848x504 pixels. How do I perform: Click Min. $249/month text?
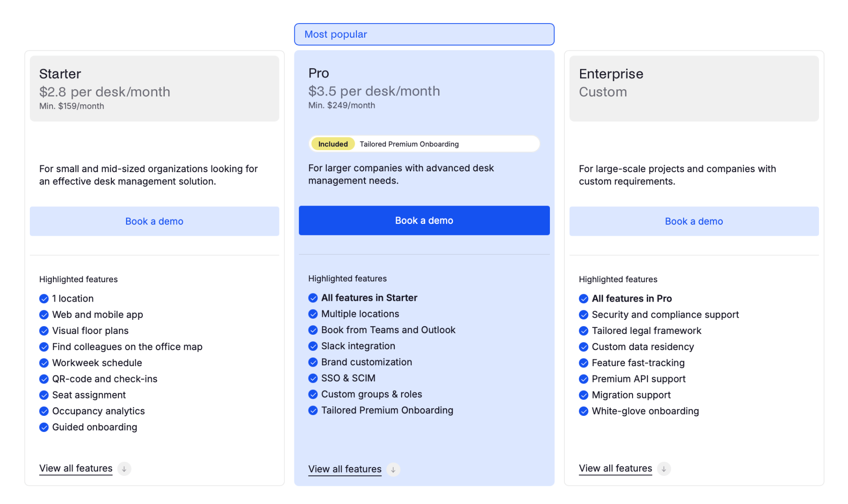(x=342, y=106)
